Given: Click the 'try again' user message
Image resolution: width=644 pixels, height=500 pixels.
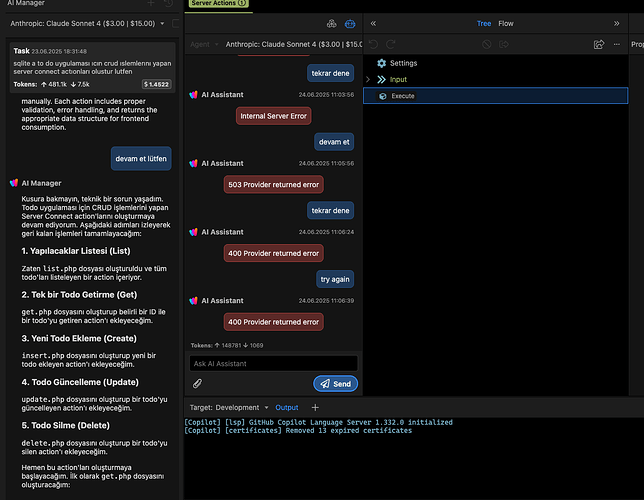Looking at the screenshot, I should click(335, 279).
